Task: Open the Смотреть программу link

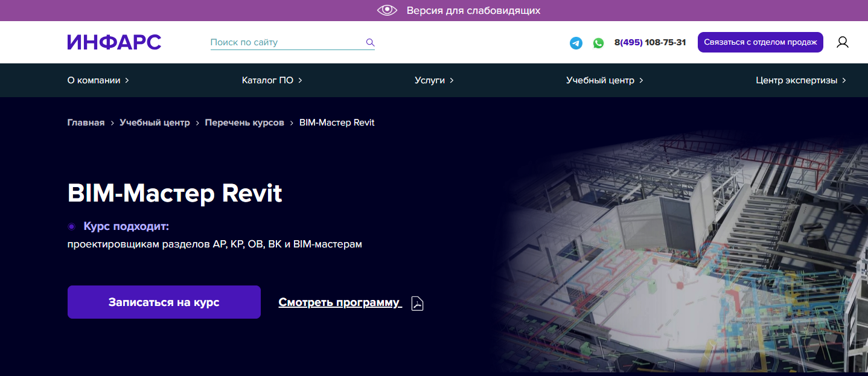Action: pyautogui.click(x=340, y=303)
